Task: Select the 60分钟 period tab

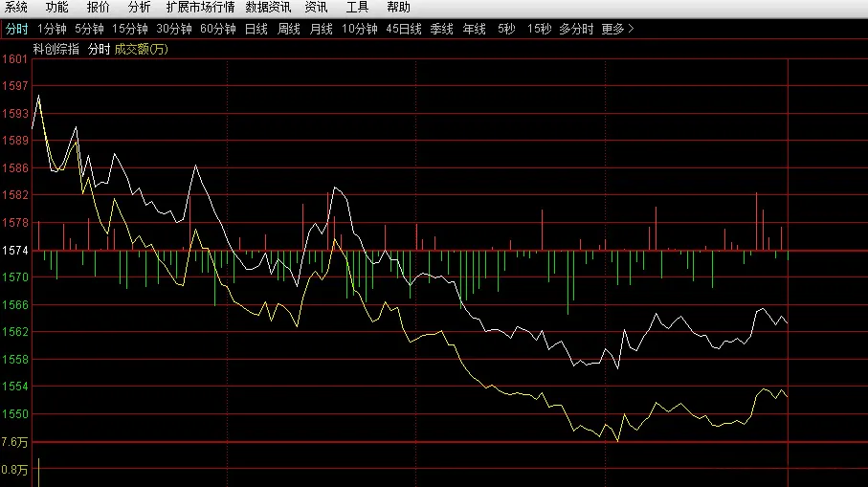Action: (218, 30)
